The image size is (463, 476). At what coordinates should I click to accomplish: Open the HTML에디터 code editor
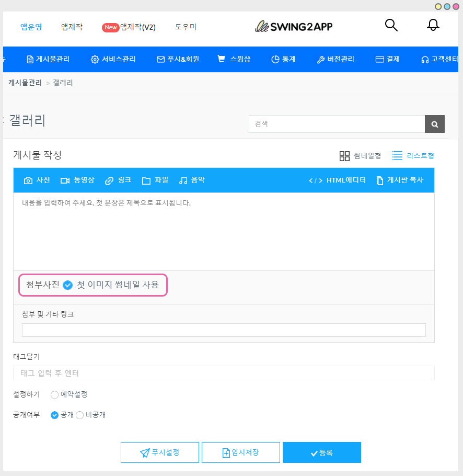coord(316,180)
